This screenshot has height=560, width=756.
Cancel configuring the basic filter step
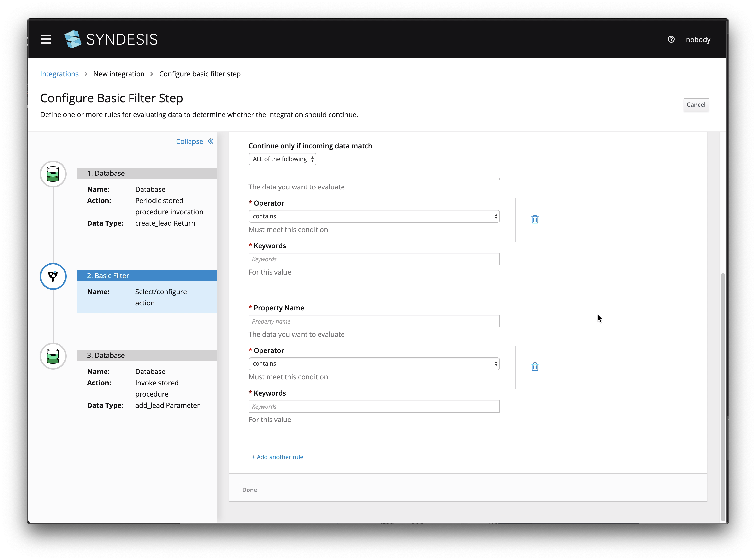pyautogui.click(x=696, y=105)
